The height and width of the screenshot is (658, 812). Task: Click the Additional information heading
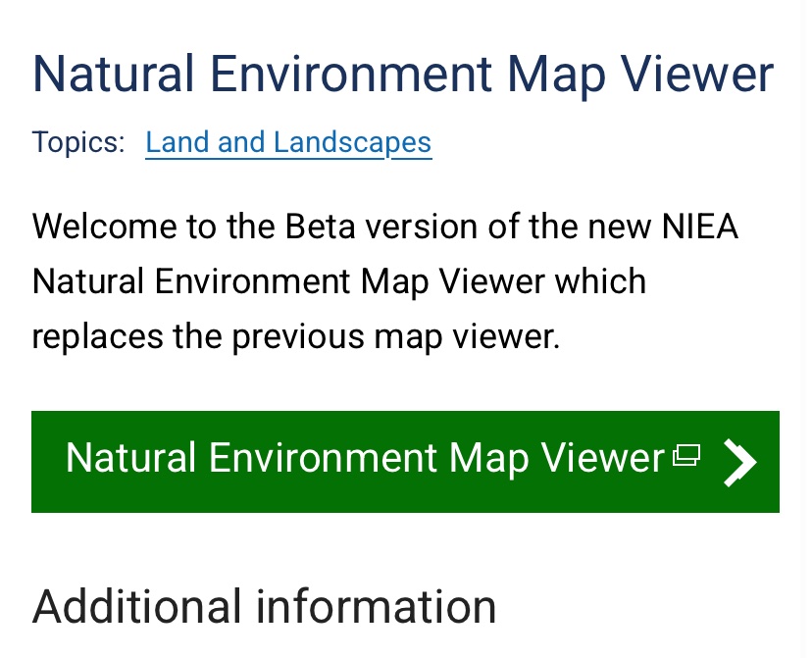264,606
